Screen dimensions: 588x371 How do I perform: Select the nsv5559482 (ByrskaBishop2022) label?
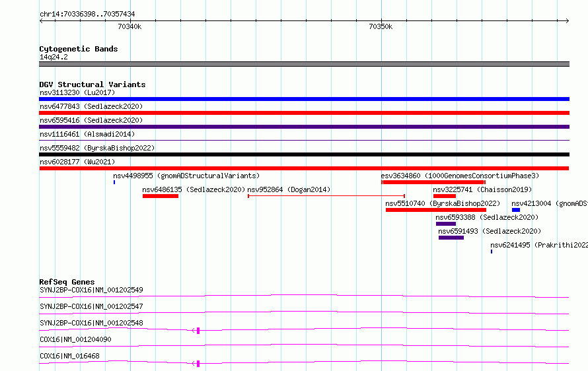pyautogui.click(x=97, y=148)
